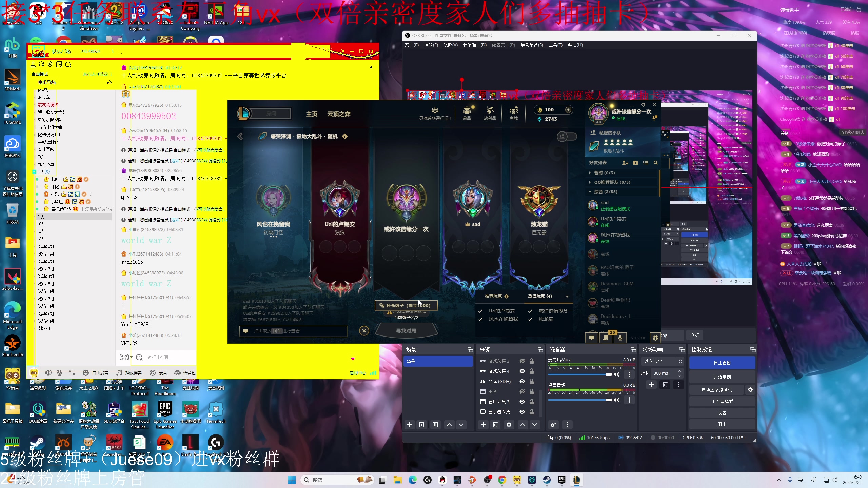Image resolution: width=868 pixels, height=488 pixels.
Task: Click the 工作室模式 button
Action: click(x=722, y=401)
